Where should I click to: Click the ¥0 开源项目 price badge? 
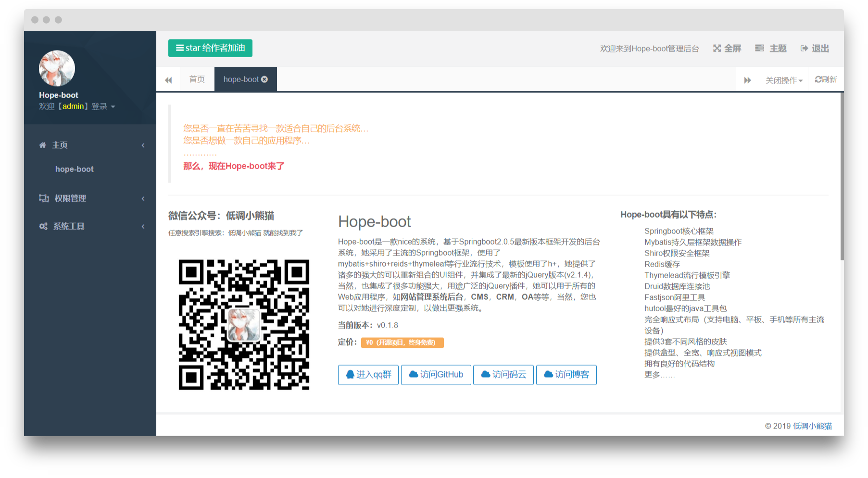coord(403,343)
